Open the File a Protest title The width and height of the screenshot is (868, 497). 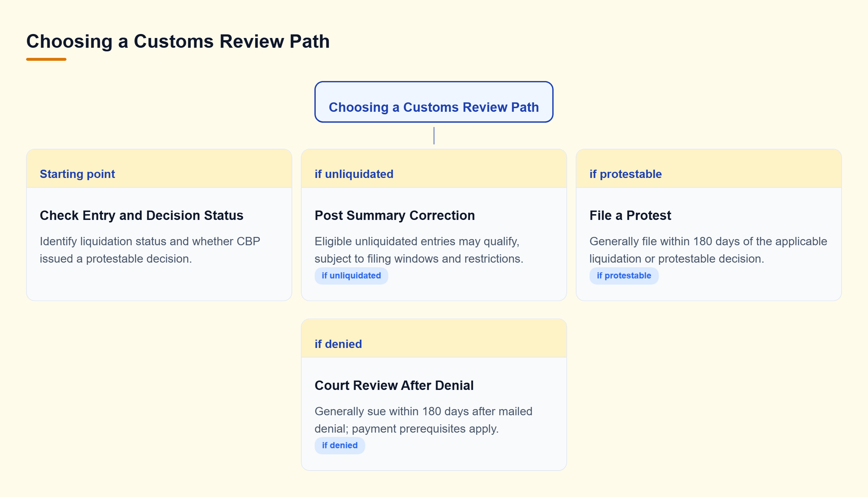630,215
